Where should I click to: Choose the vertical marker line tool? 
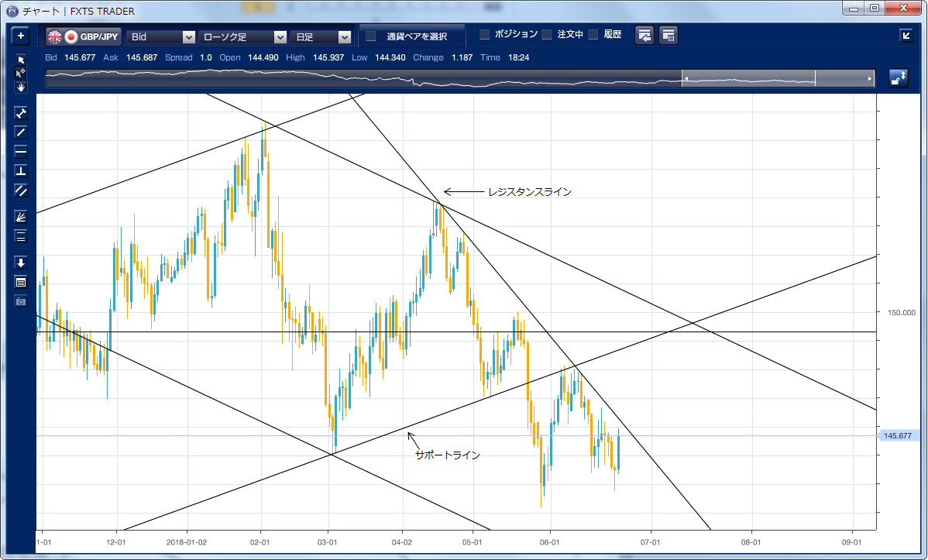(21, 171)
